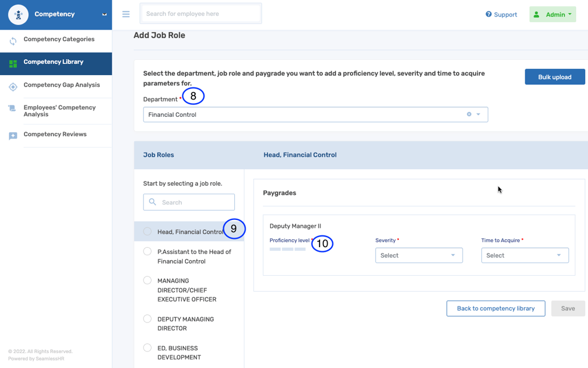Click the Bulk upload button
The image size is (588, 368).
pos(554,77)
